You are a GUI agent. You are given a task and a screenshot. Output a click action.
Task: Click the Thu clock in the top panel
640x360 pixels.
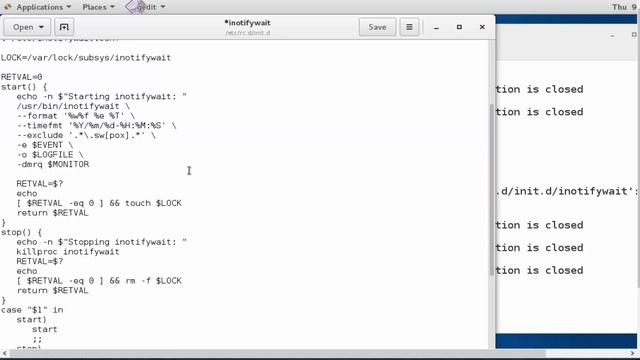(624, 7)
